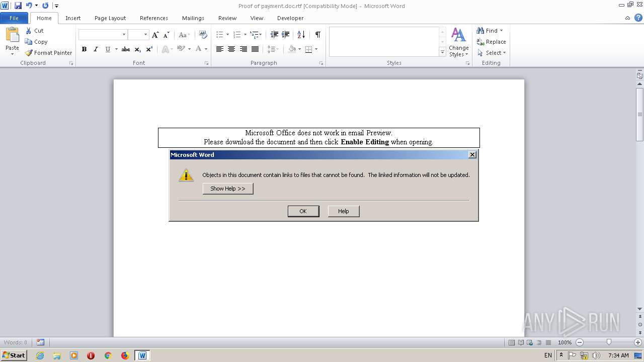Screen dimensions: 644x362
Task: Open the File tab
Action: tap(14, 18)
